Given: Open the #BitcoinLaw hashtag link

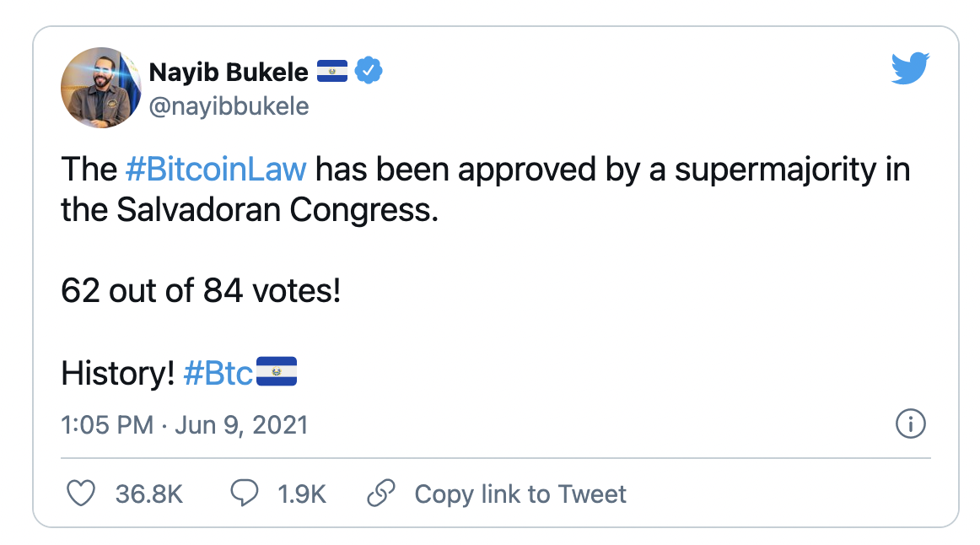Looking at the screenshot, I should [217, 169].
